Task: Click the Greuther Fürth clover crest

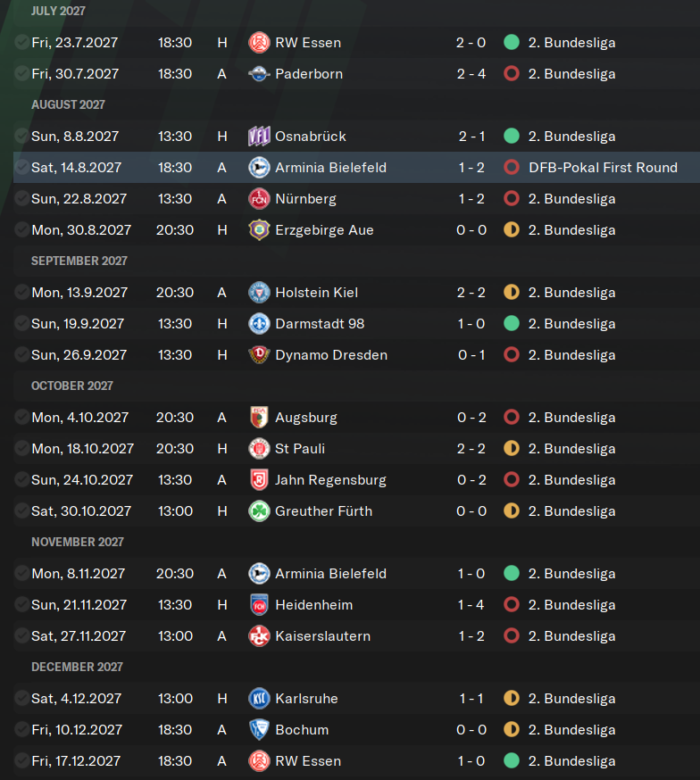Action: click(x=259, y=511)
